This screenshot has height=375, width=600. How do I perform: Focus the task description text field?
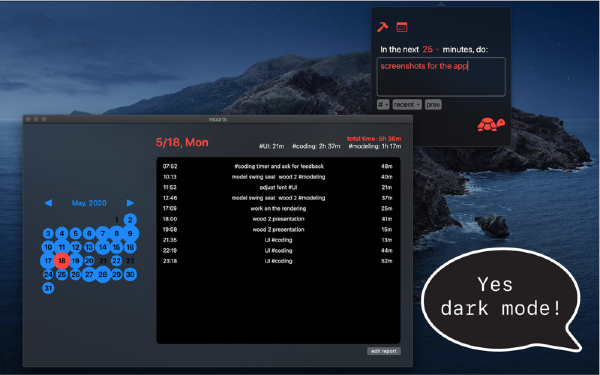441,77
